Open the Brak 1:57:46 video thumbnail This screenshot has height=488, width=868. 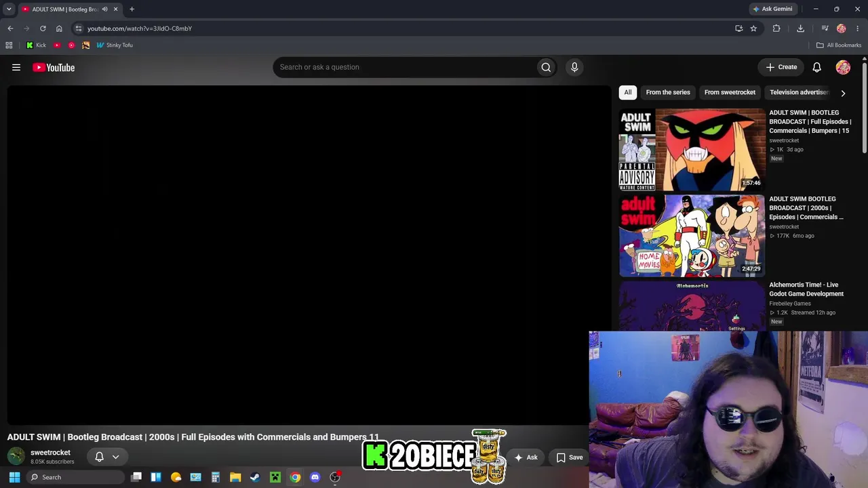(692, 150)
